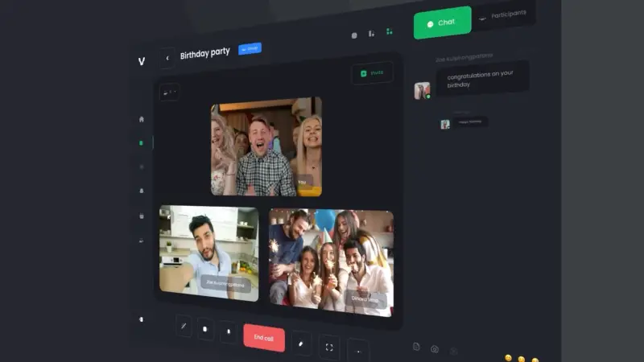
Task: Select Zoe's video thumbnail in the kitchen
Action: pyautogui.click(x=208, y=252)
